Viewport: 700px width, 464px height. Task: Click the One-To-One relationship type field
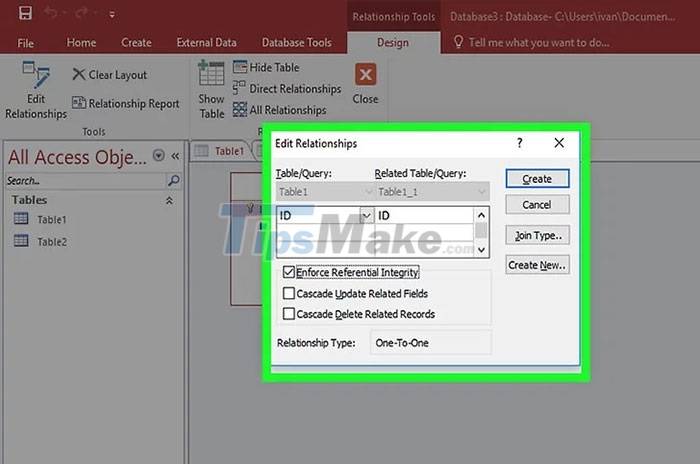(x=431, y=343)
